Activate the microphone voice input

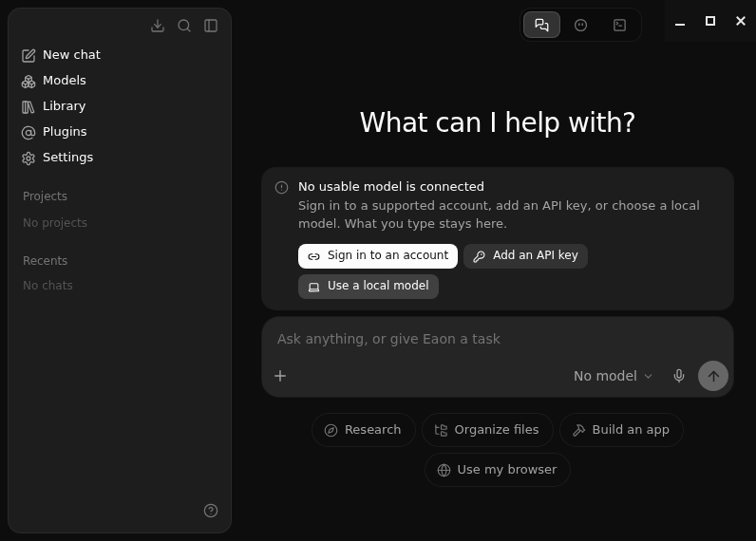coord(679,376)
